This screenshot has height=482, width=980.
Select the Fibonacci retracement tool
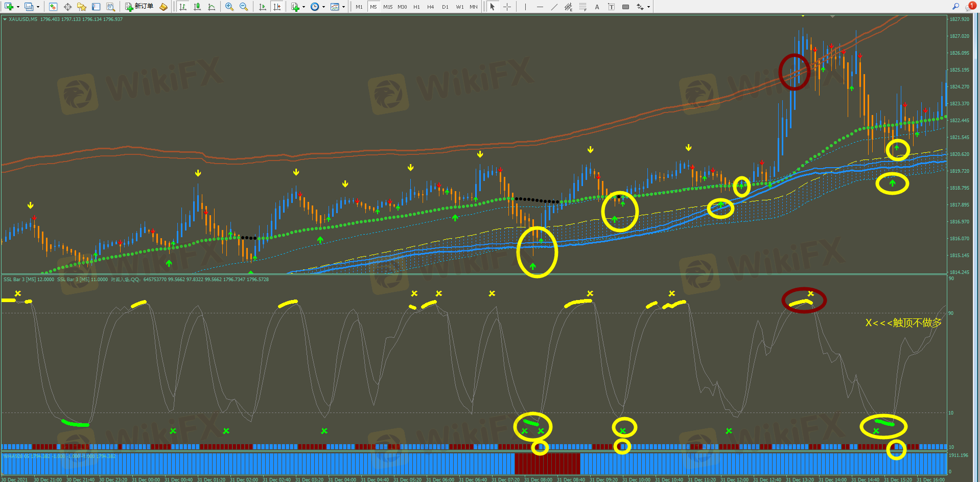[582, 7]
